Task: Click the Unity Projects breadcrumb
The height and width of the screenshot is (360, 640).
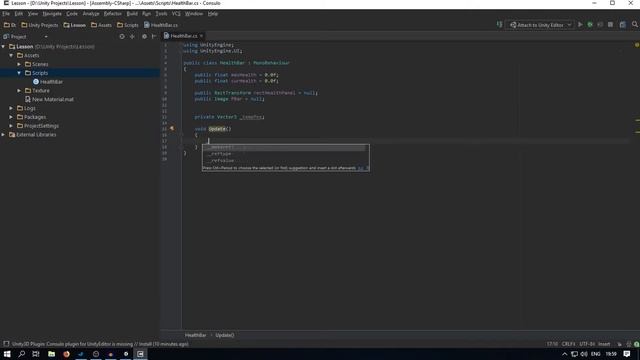Action: point(40,25)
